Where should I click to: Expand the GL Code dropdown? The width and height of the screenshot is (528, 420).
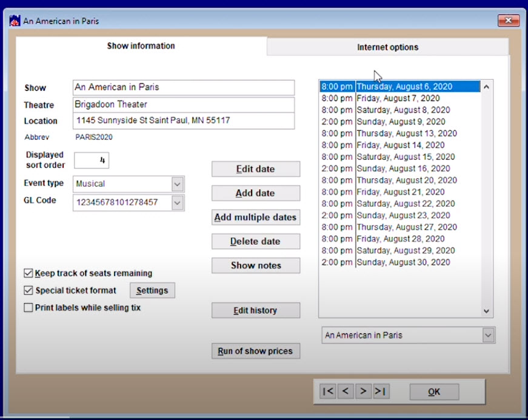pyautogui.click(x=178, y=202)
